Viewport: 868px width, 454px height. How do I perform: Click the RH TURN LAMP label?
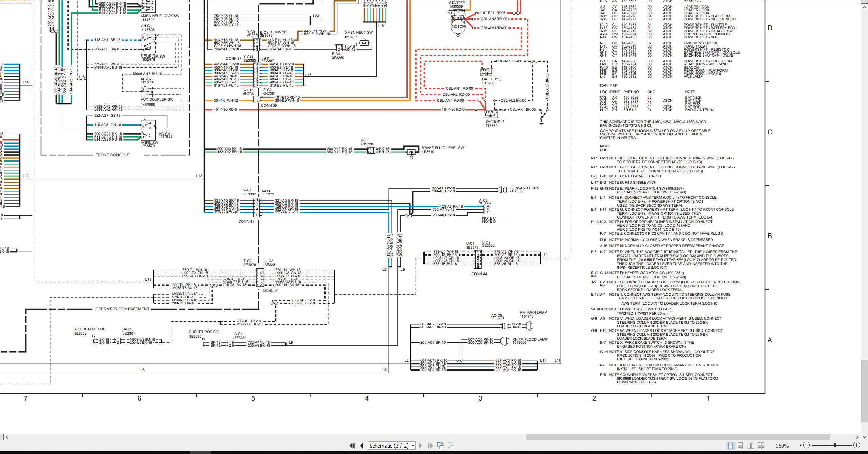tap(533, 312)
